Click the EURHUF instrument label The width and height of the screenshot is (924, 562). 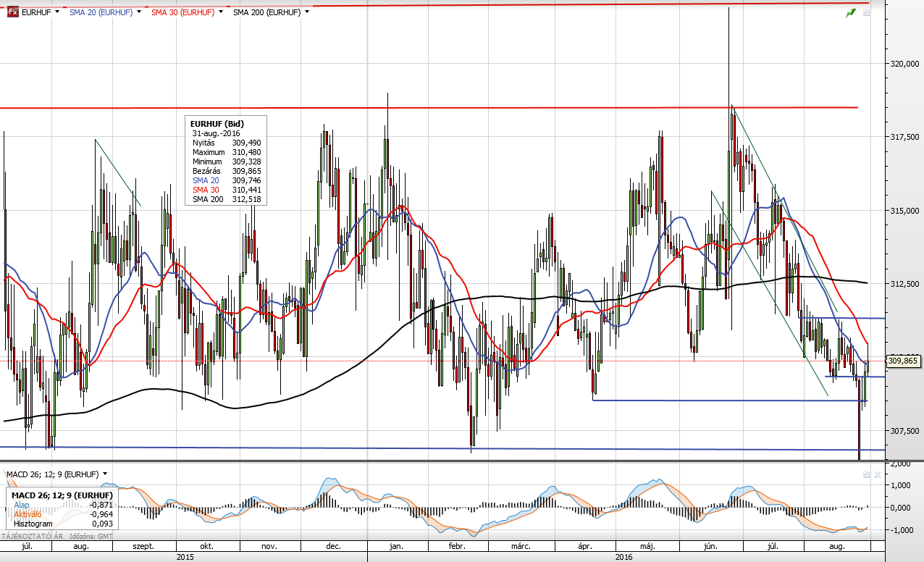tap(36, 12)
